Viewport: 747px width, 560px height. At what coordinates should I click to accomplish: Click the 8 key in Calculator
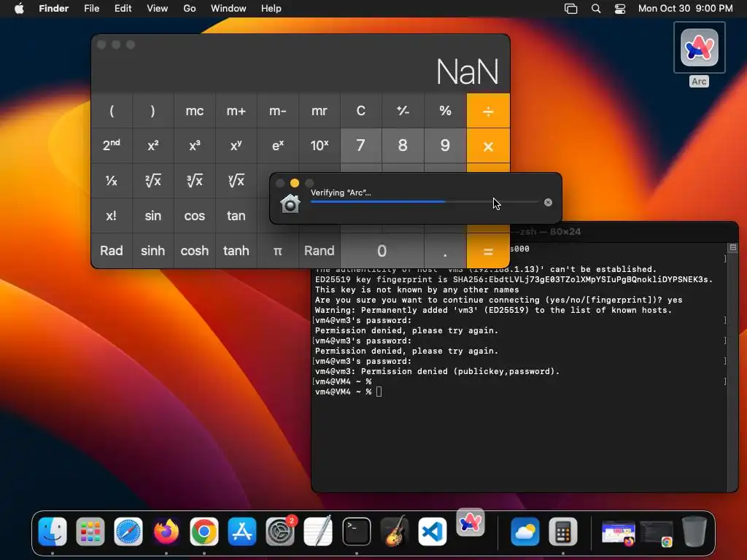point(403,146)
